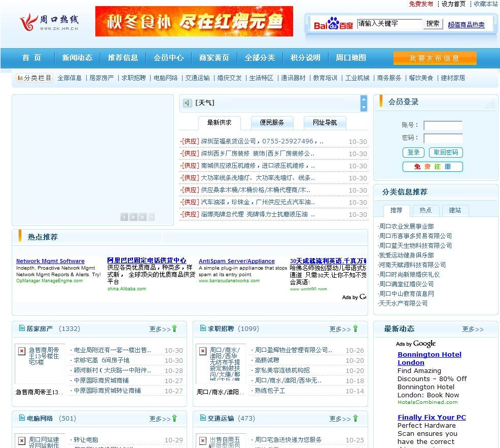Open 周口农业发展事业部 recommendation
This screenshot has width=500, height=448.
tap(406, 226)
